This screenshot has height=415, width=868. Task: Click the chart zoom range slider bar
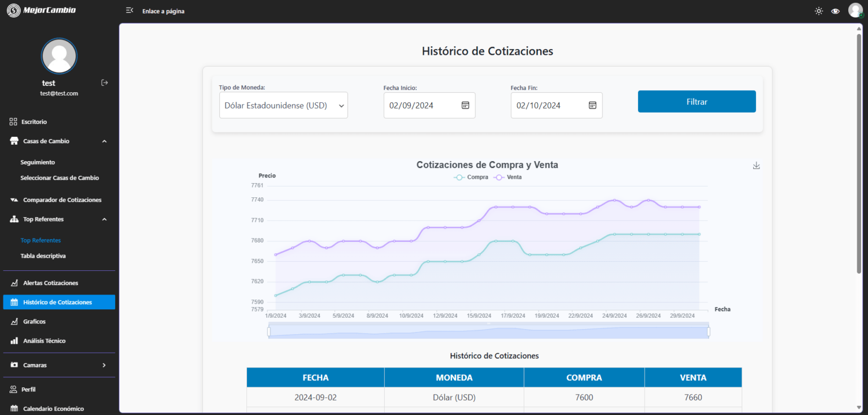point(488,332)
